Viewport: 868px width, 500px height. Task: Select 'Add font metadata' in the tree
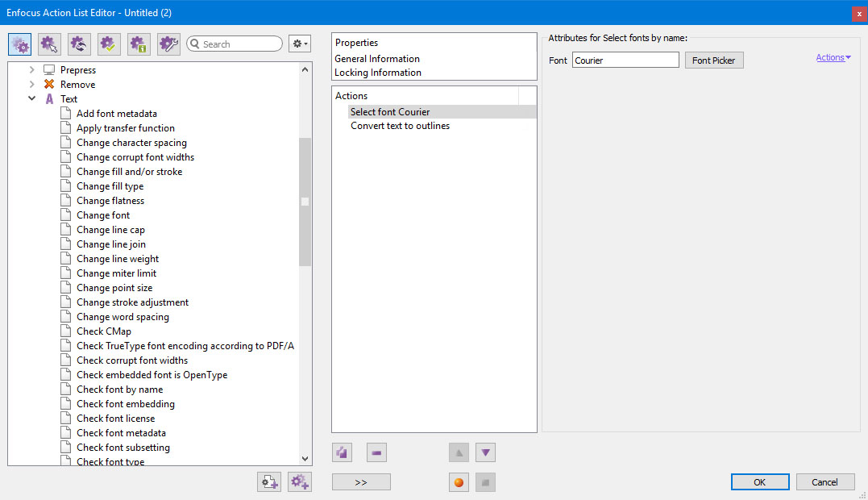click(x=117, y=114)
